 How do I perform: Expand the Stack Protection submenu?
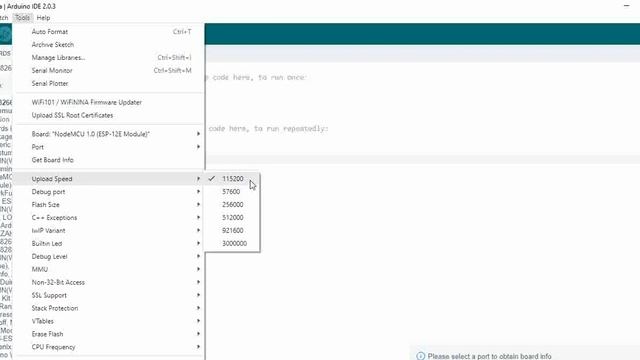(x=108, y=308)
